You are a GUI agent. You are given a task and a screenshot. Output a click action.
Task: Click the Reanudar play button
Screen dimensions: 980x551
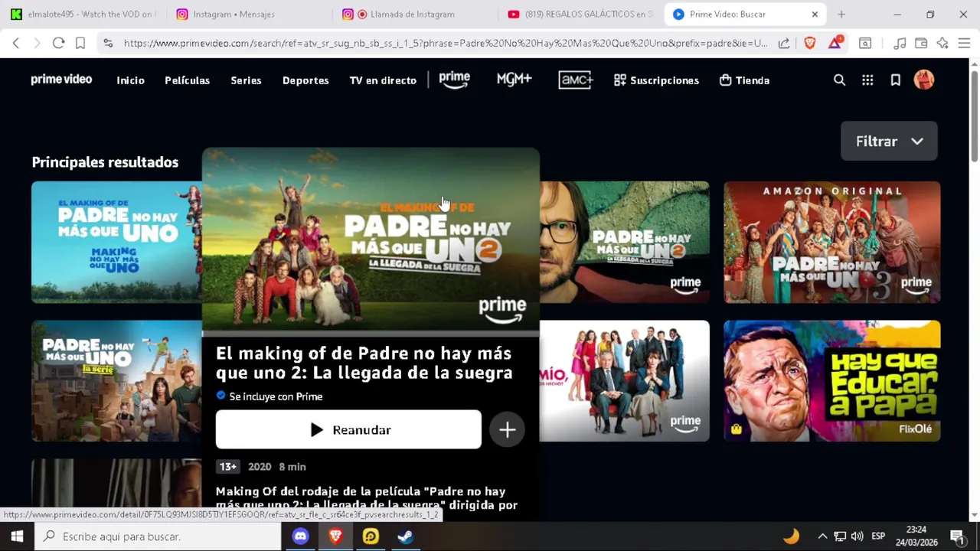(x=348, y=430)
